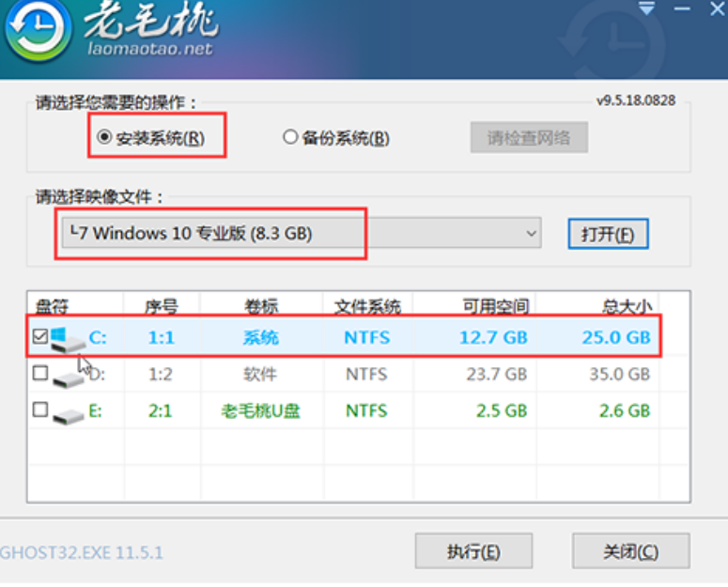Screen dimensions: 728x587
Task: Click the 2.5 GB free space value
Action: coord(502,410)
